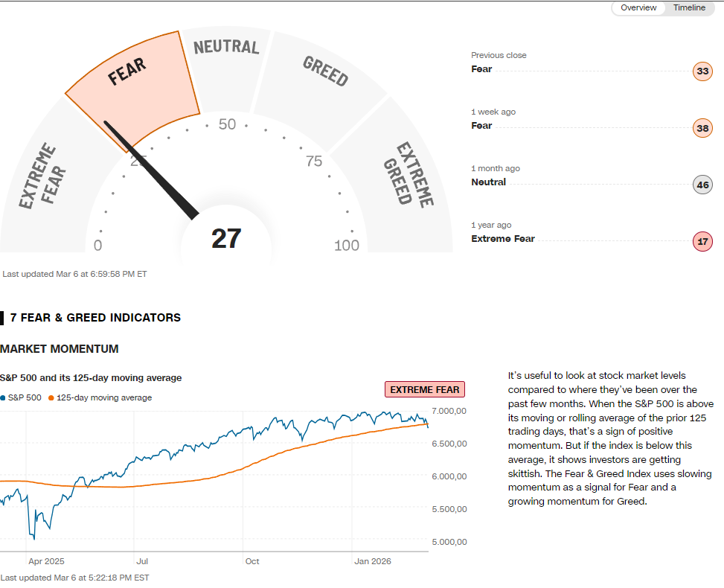Click the 1 month ago badge 46
This screenshot has height=588, width=724.
pos(702,185)
